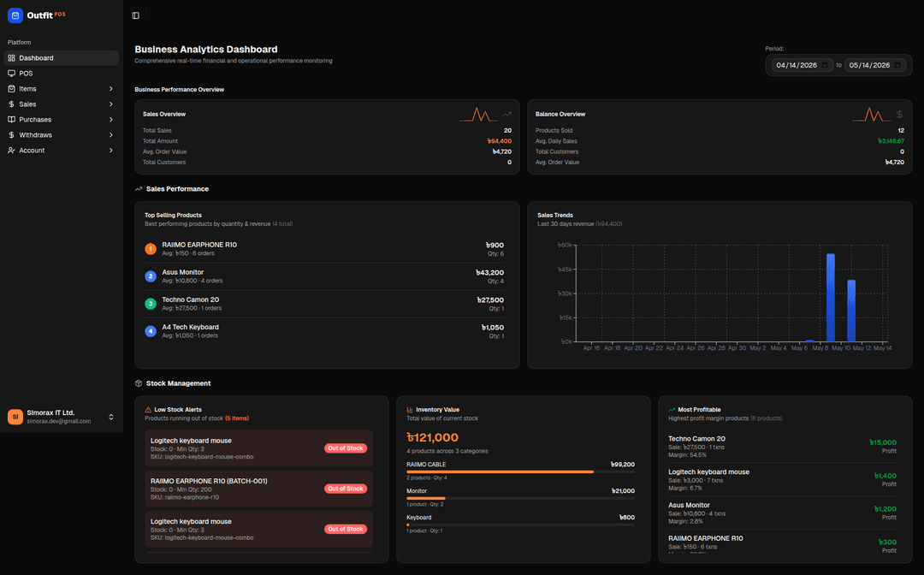Expand the Items submenu chevron
924x575 pixels.
110,88
